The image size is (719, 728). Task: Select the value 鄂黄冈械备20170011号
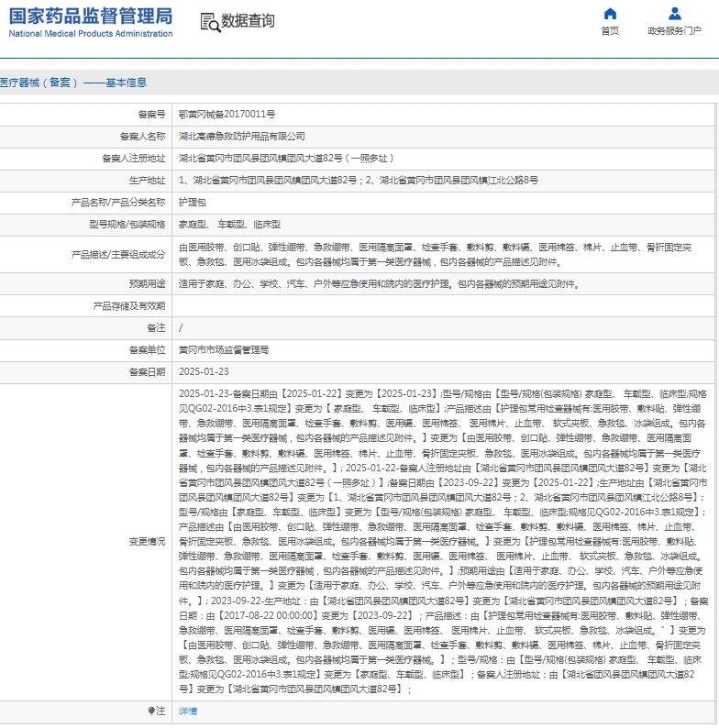pos(227,115)
